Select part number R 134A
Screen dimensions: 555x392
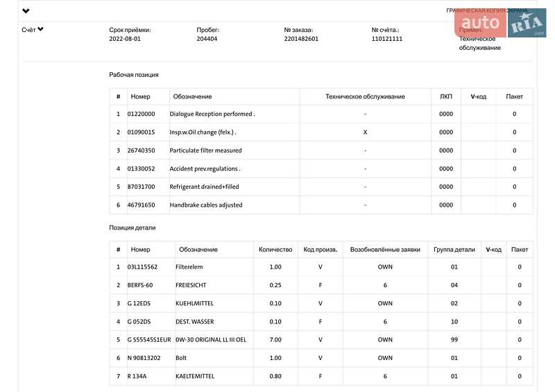click(x=137, y=376)
